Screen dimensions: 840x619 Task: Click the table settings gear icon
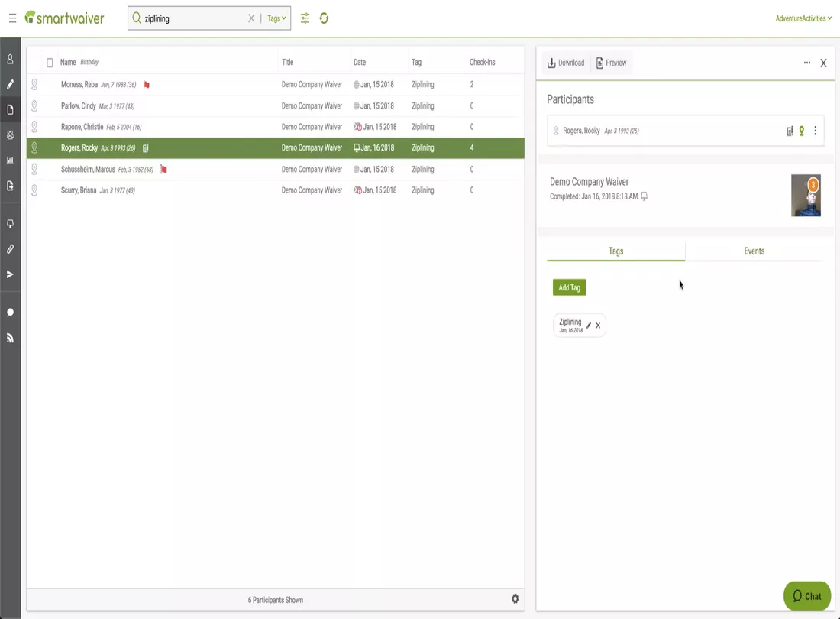coord(515,599)
